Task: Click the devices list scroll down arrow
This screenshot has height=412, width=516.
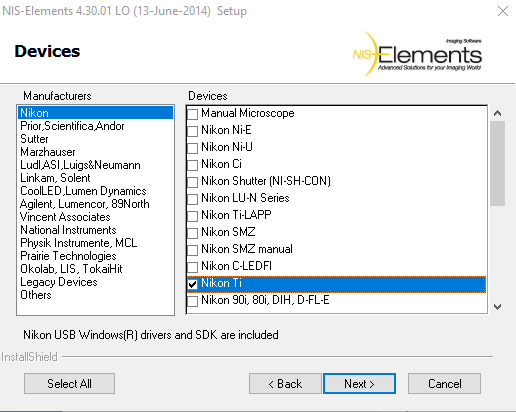Action: coord(497,307)
